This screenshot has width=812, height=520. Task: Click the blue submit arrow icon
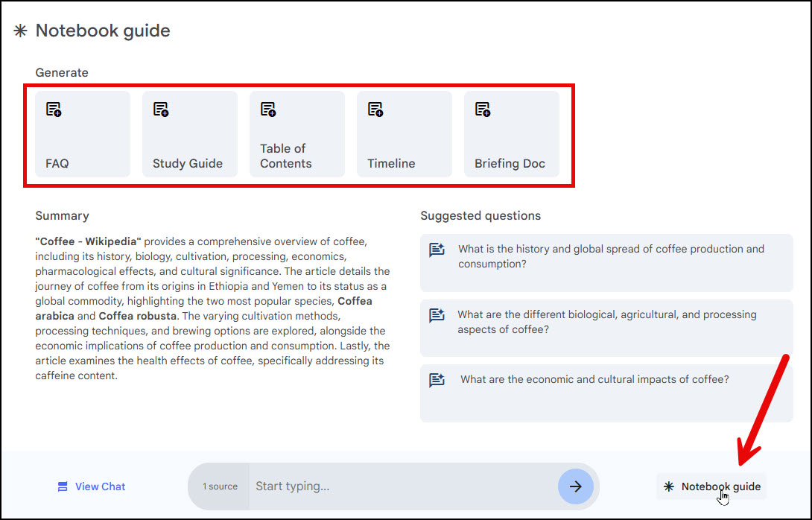click(x=576, y=486)
